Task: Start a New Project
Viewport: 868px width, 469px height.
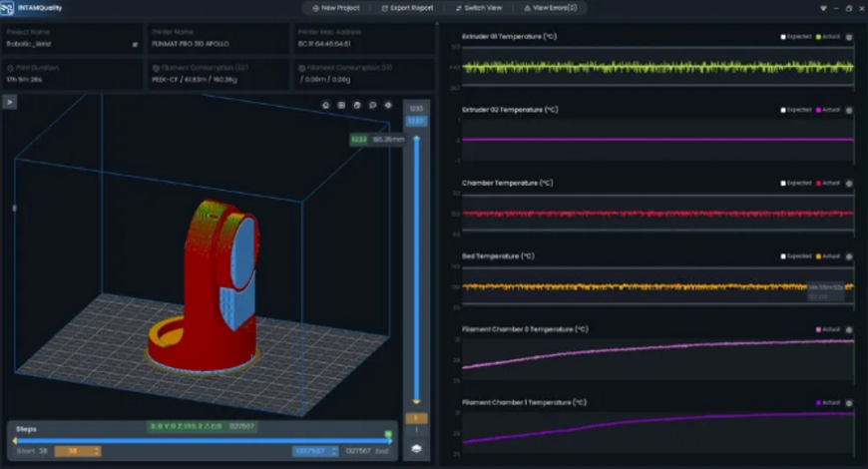Action: (336, 8)
